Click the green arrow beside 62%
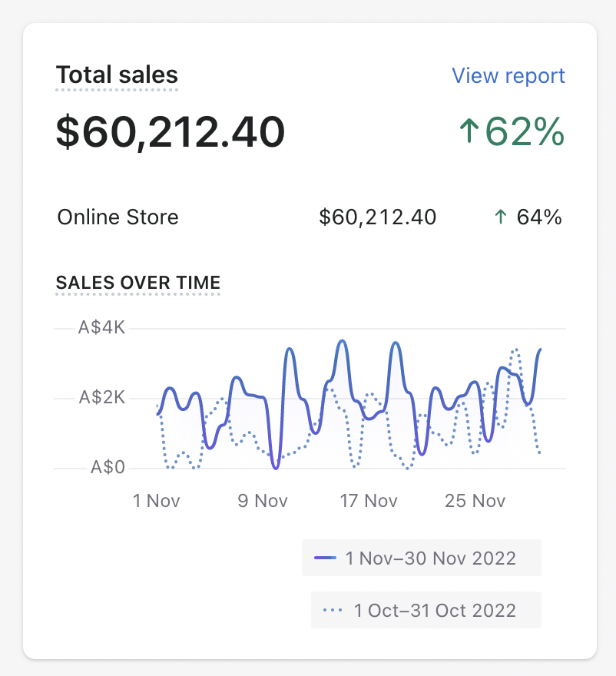 point(468,132)
